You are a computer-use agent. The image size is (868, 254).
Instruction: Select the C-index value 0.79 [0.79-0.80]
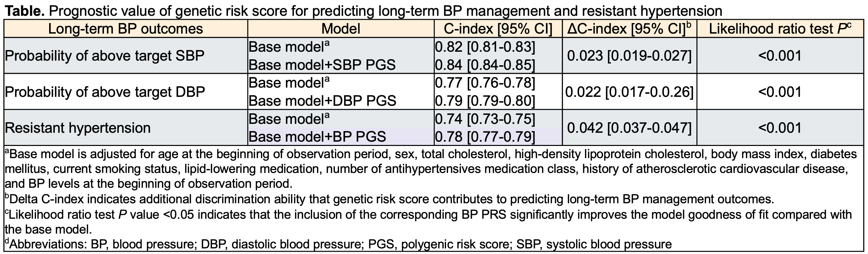(485, 100)
